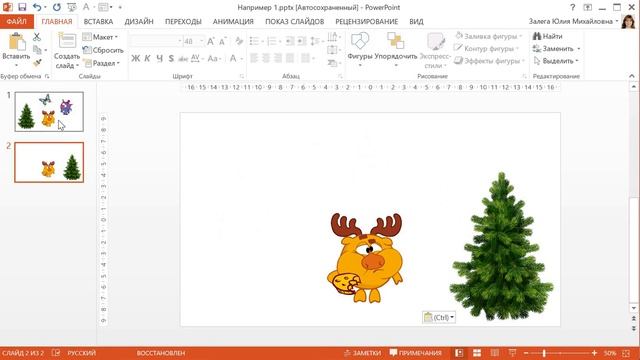Image resolution: width=640 pixels, height=360 pixels.
Task: Click the help question mark icon
Action: pos(572,7)
